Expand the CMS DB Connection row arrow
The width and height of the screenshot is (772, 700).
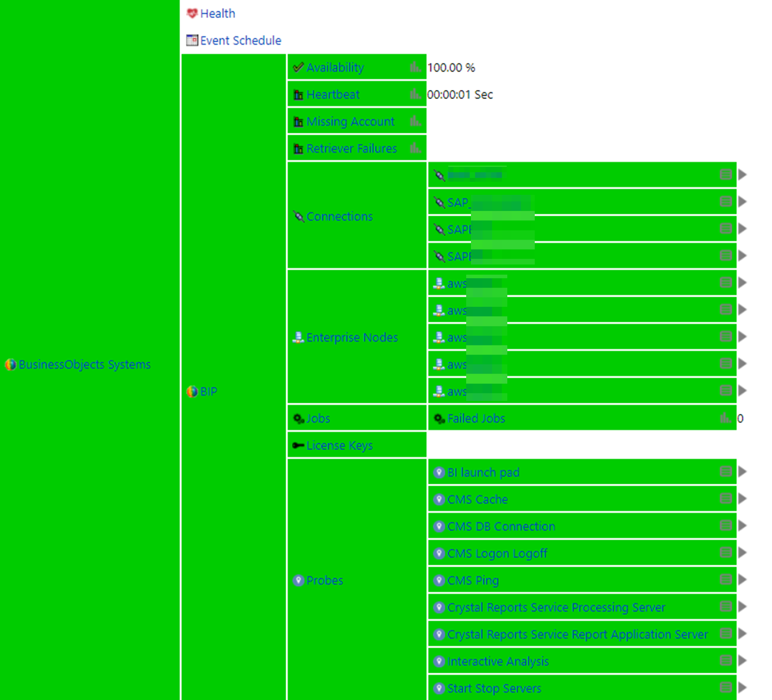742,525
